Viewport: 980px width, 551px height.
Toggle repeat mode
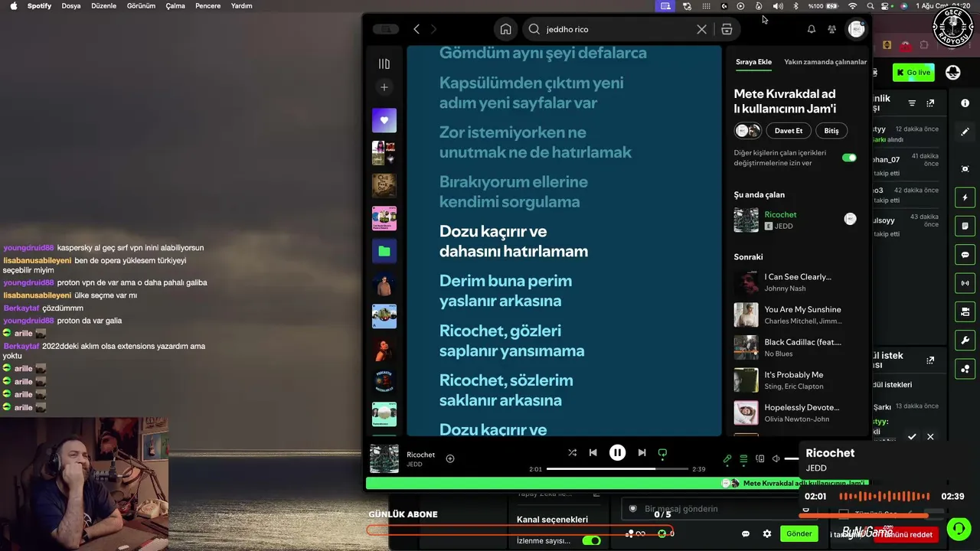point(662,452)
